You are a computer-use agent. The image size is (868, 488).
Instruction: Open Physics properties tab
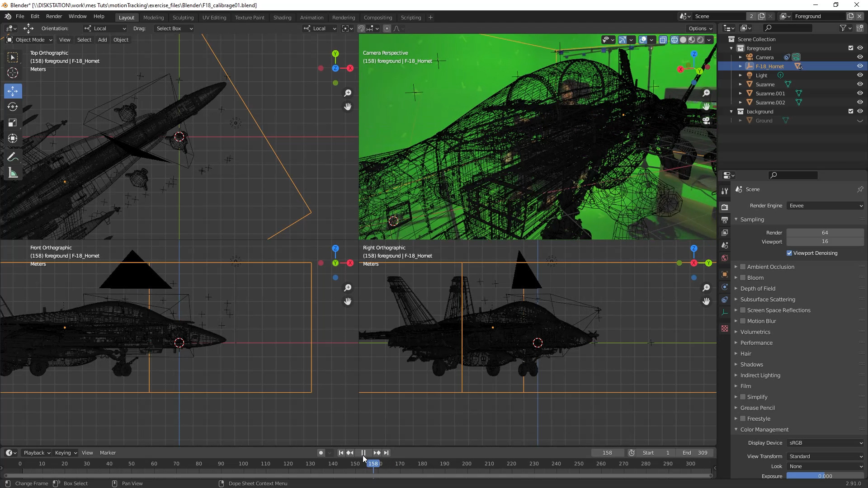[x=725, y=287]
